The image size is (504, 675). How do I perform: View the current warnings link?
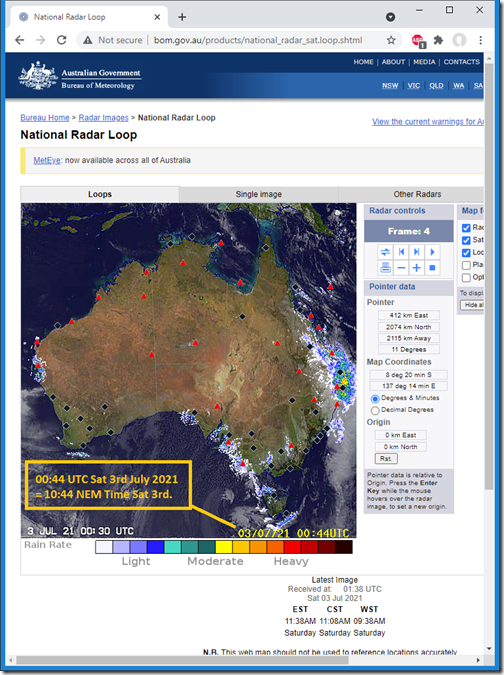(428, 122)
